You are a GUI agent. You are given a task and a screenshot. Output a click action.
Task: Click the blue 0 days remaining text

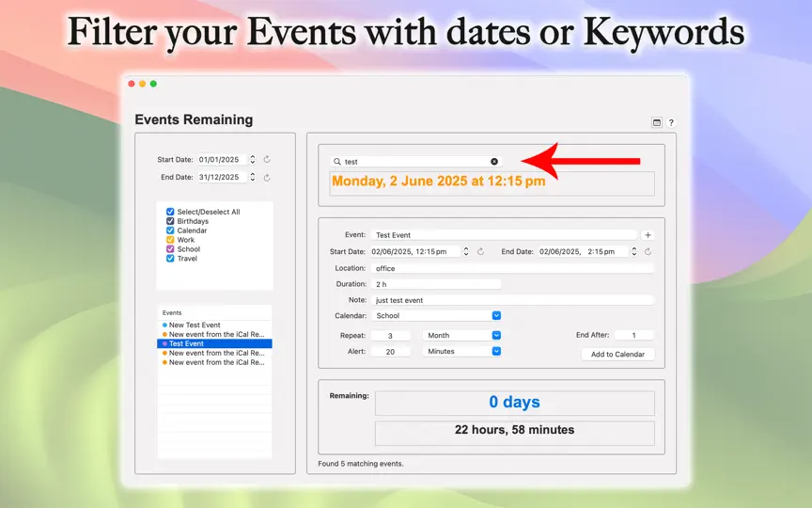[514, 403]
